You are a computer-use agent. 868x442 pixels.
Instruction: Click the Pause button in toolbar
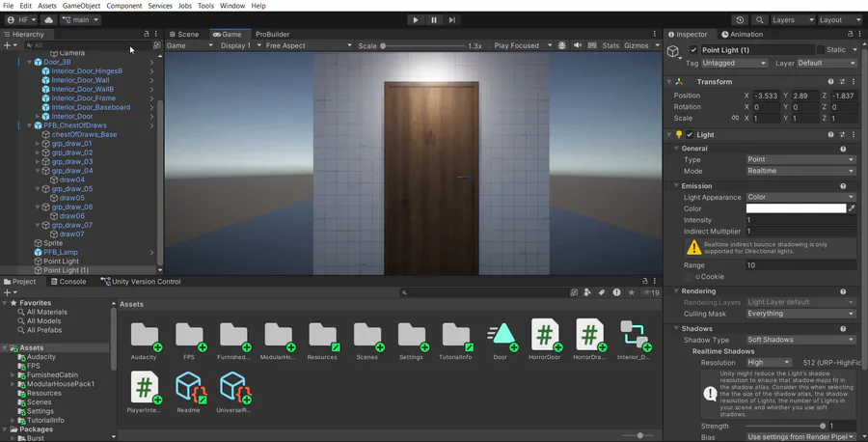coord(434,19)
